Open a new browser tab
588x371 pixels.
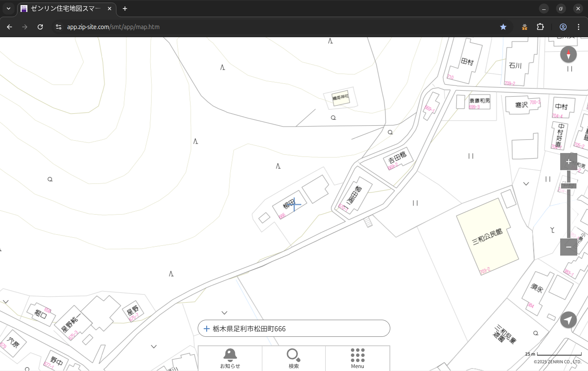click(125, 9)
